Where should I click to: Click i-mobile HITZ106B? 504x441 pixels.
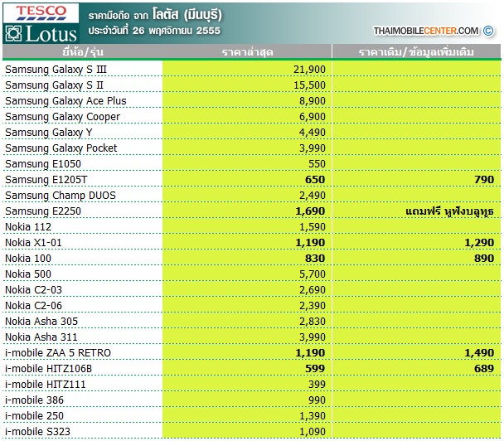point(49,368)
